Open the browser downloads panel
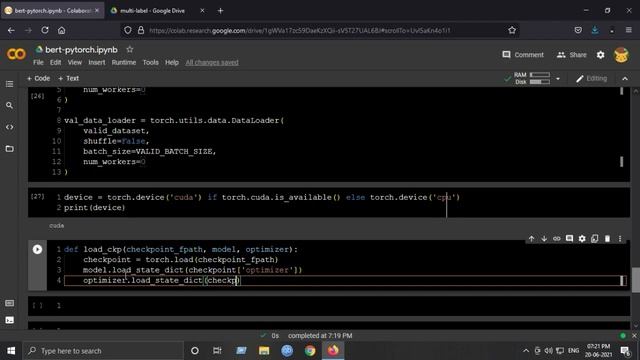The height and width of the screenshot is (360, 640). (595, 30)
